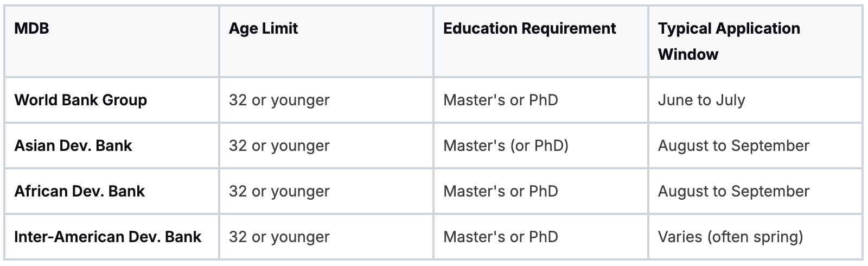
Task: Select the African Dev. Bank cell
Action: pyautogui.click(x=112, y=191)
